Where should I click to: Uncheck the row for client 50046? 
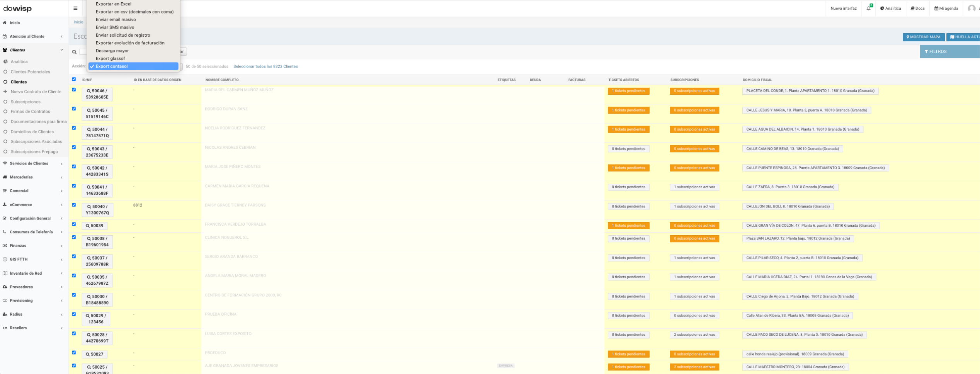pos(74,90)
